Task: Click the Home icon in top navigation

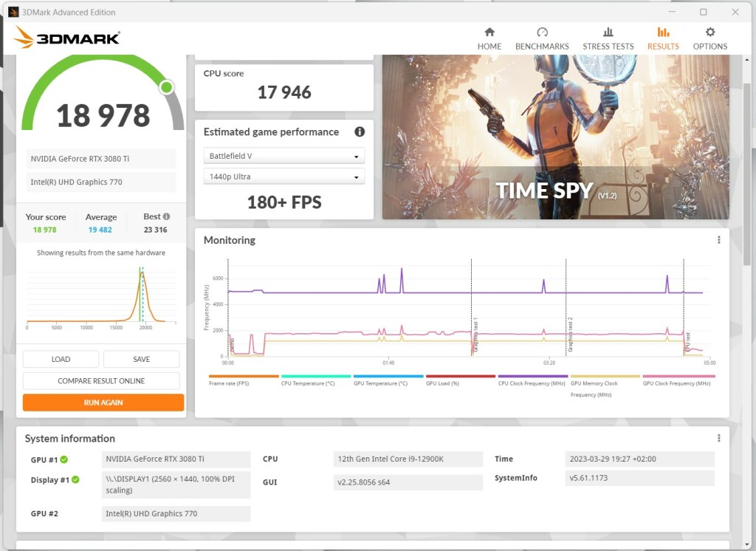Action: tap(489, 32)
